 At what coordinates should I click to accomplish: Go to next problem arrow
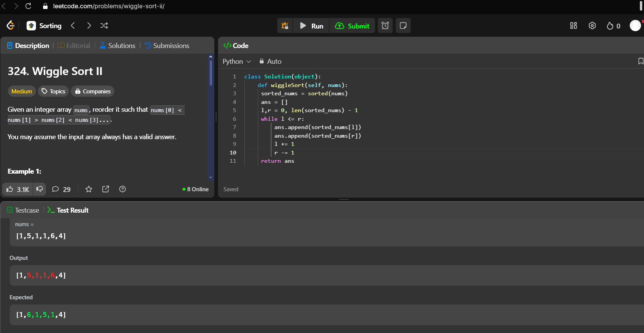[89, 25]
